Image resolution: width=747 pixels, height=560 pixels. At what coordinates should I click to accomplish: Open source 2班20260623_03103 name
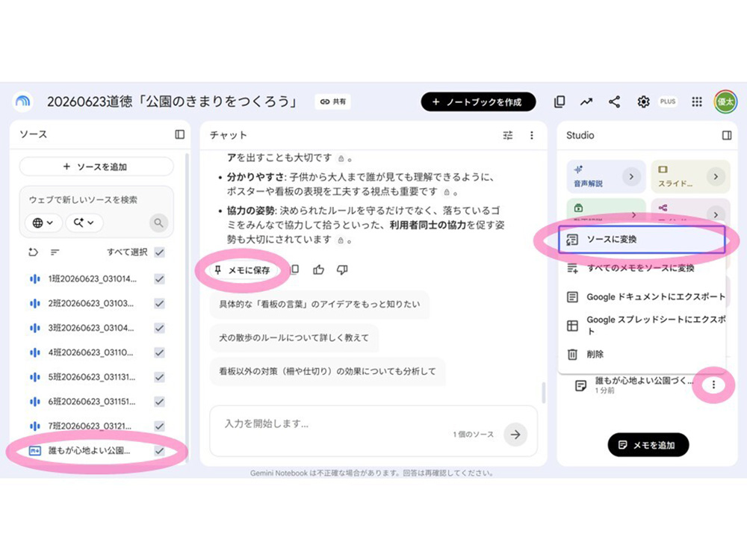click(90, 303)
